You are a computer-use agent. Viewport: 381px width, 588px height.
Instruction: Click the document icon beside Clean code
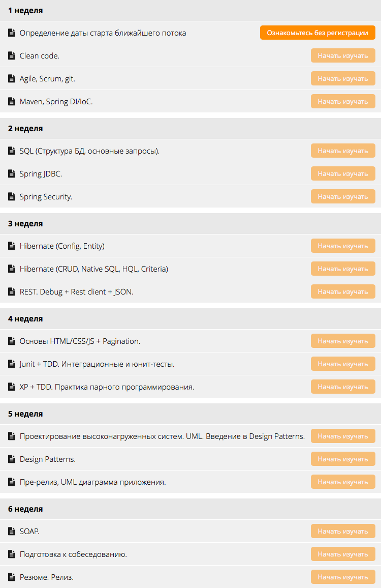coord(12,56)
